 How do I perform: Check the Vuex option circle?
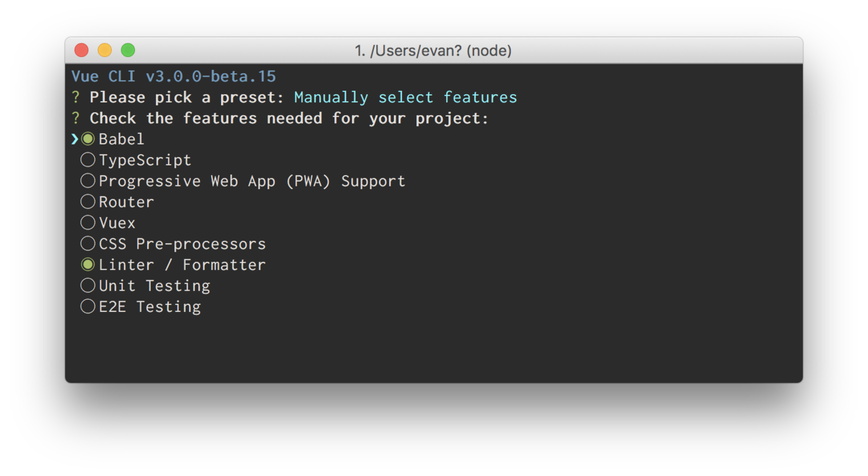pos(88,223)
